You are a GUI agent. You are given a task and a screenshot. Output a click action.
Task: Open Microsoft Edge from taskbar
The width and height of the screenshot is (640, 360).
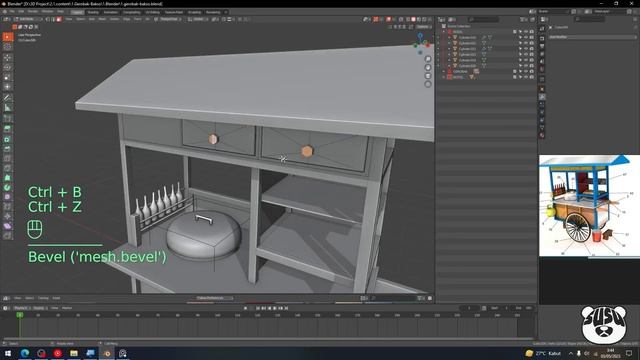24,353
